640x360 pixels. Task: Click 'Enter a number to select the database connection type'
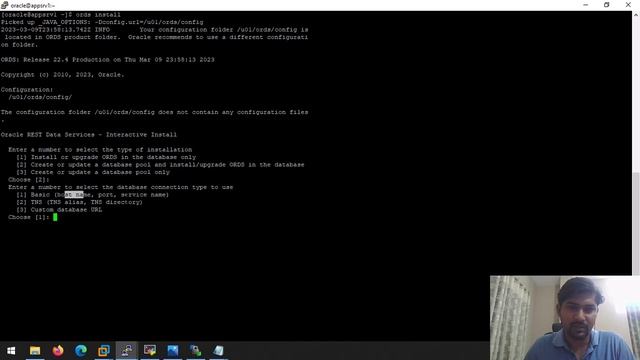point(121,187)
